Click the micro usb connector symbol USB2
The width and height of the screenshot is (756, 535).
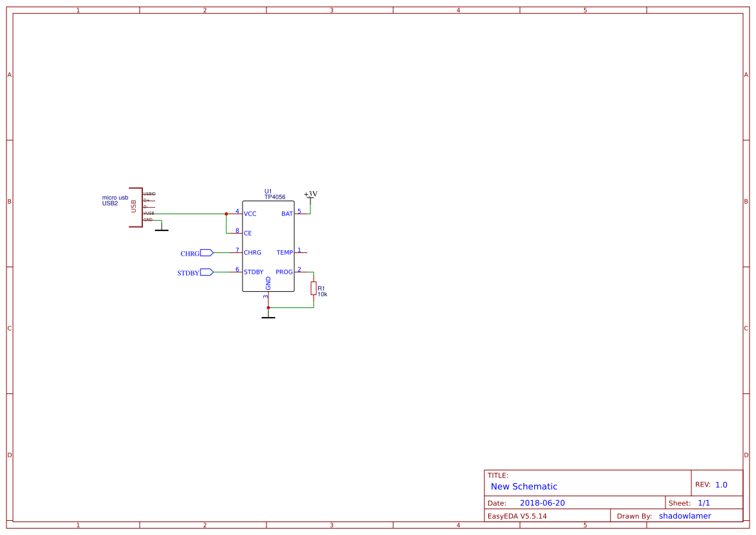coord(136,207)
